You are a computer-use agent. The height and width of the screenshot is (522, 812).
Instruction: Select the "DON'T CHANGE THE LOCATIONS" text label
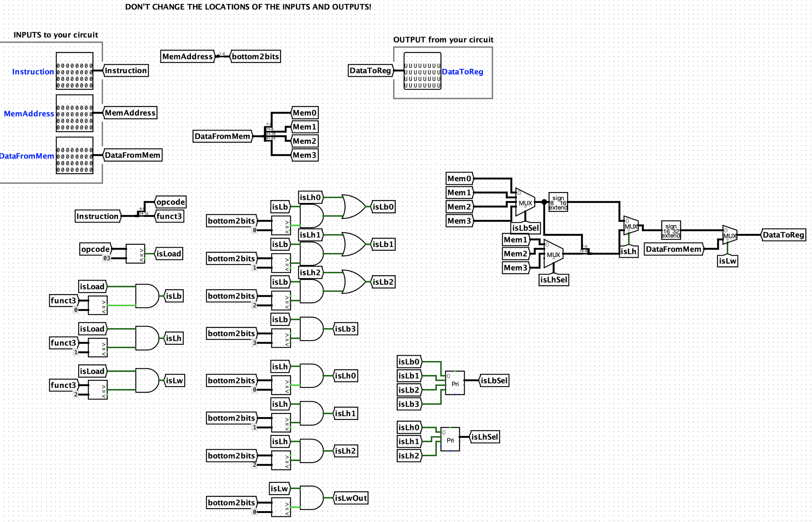click(x=248, y=7)
